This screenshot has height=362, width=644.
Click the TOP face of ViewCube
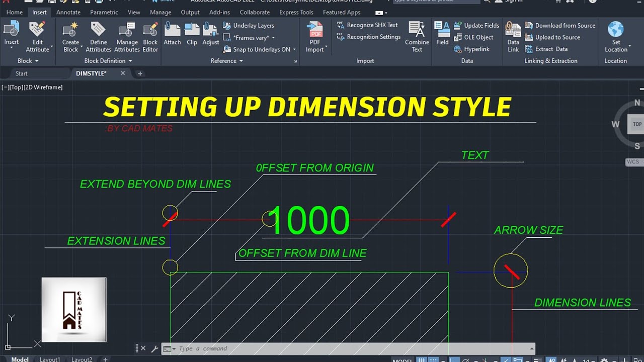coord(637,124)
